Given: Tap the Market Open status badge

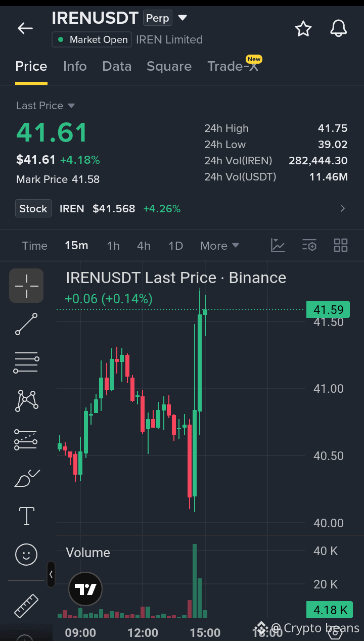Looking at the screenshot, I should point(92,39).
